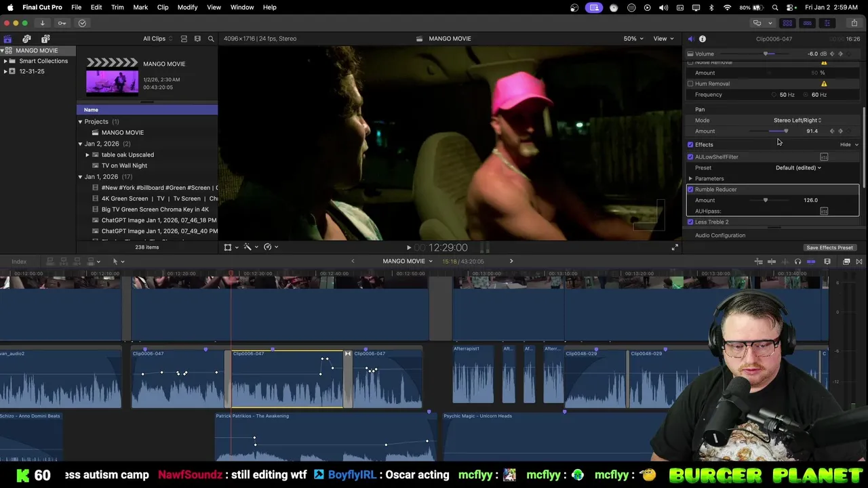Enable the Noise Removal checkbox
Image resolution: width=868 pixels, height=488 pixels.
click(x=690, y=62)
